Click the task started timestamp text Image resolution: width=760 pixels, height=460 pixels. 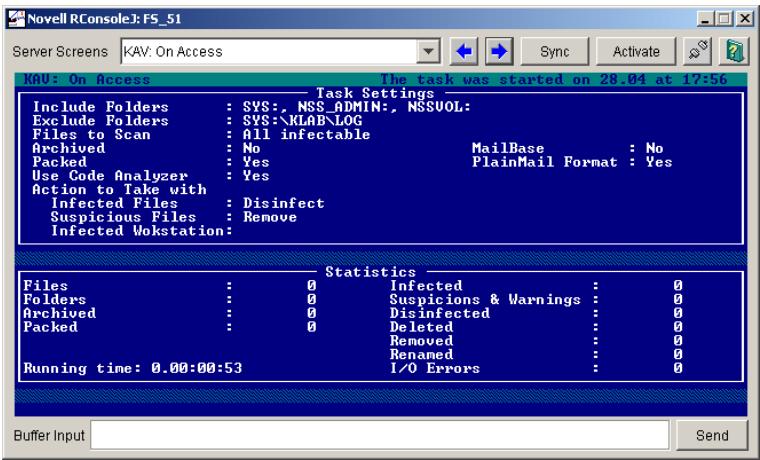point(553,79)
